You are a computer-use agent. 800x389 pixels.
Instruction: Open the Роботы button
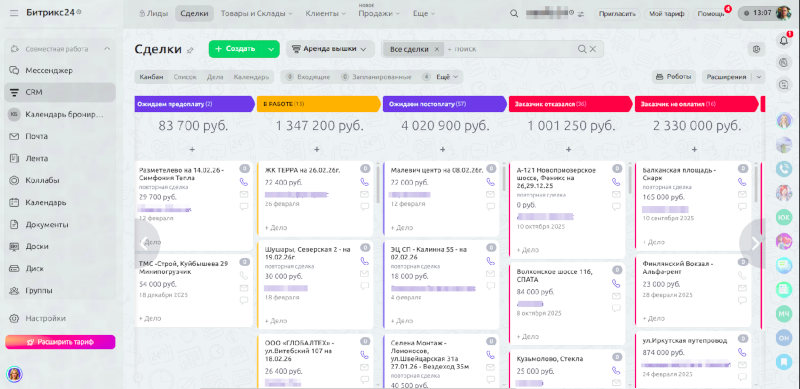(673, 77)
